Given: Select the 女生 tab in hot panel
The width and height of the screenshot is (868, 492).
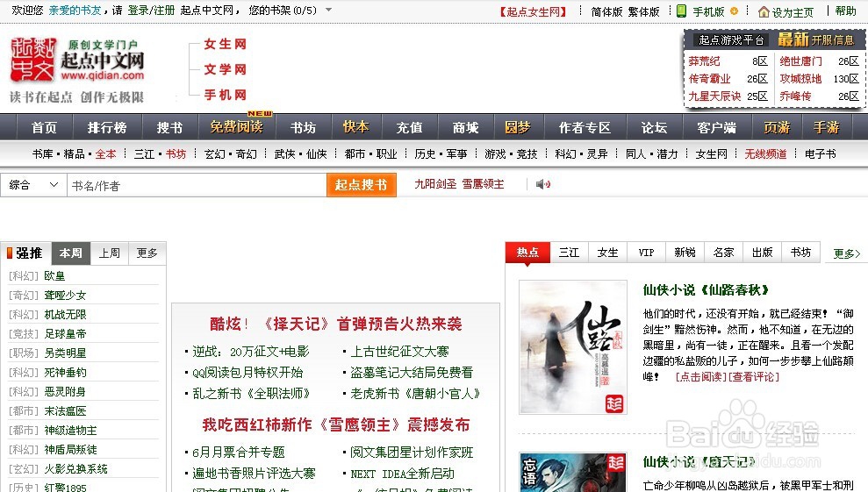Looking at the screenshot, I should pyautogui.click(x=608, y=253).
